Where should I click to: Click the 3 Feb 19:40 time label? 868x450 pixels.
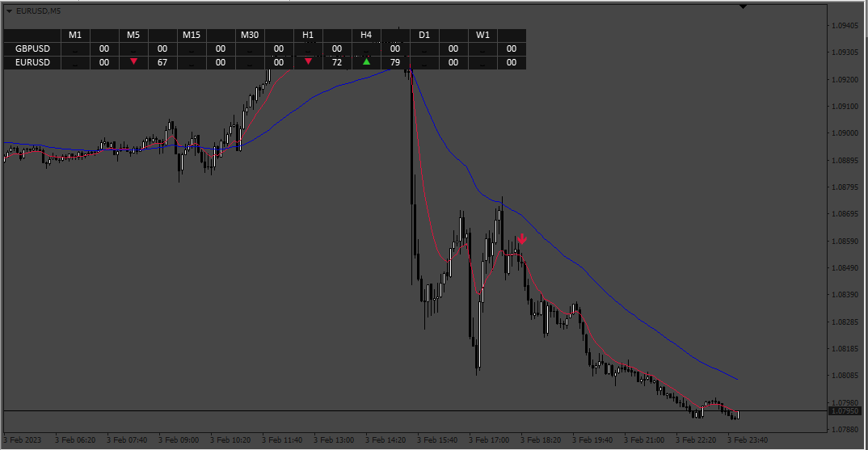pyautogui.click(x=593, y=440)
